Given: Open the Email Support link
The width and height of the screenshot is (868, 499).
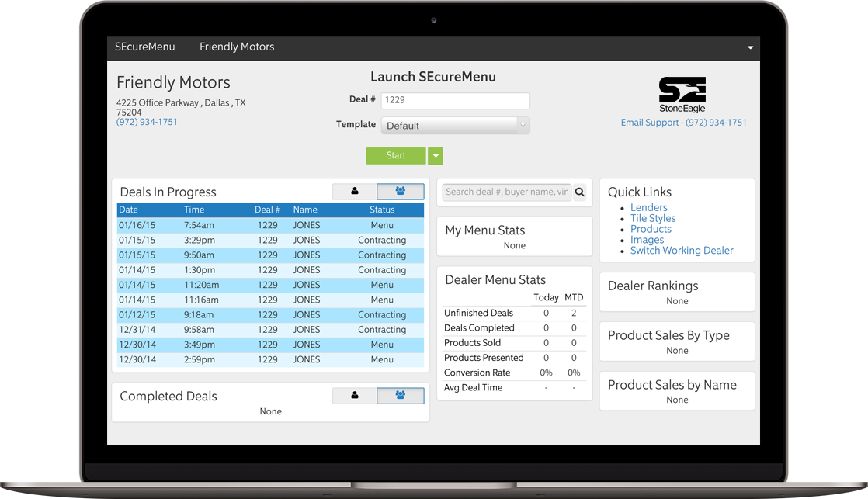Looking at the screenshot, I should point(649,123).
